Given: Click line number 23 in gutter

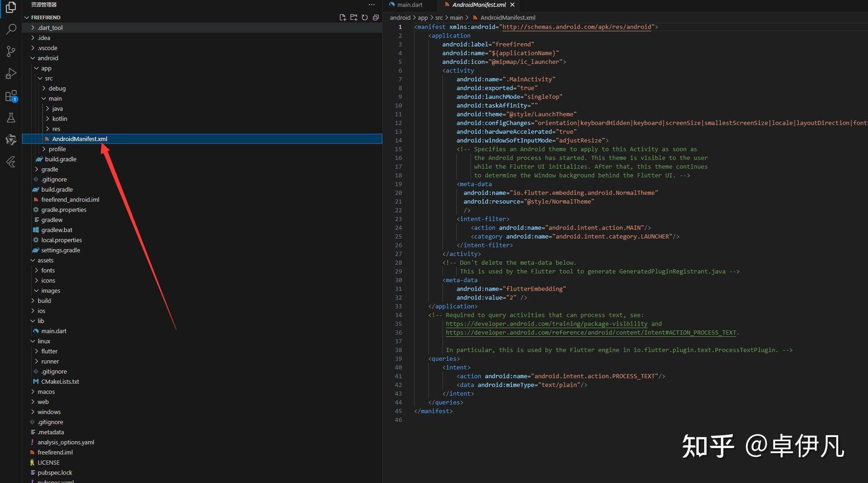Looking at the screenshot, I should tap(398, 219).
